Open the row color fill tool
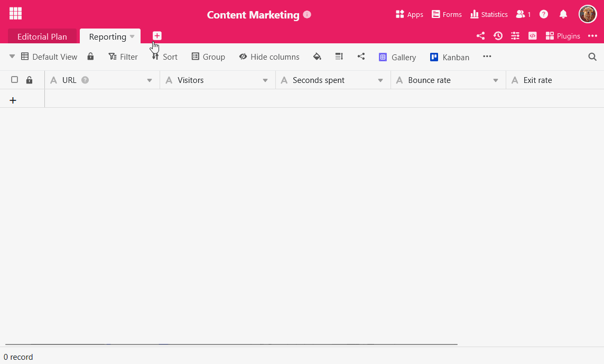The image size is (604, 364). coord(317,57)
